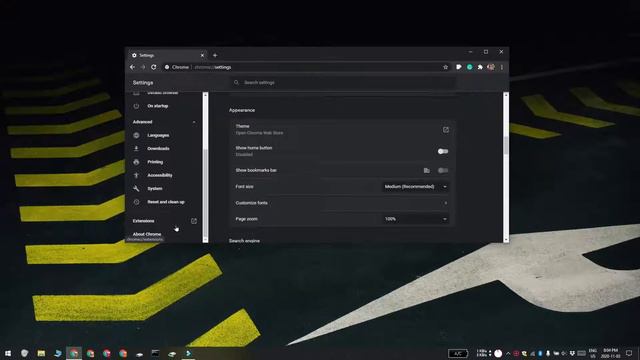
Task: Open File Explorer from taskbar
Action: pyautogui.click(x=41, y=353)
